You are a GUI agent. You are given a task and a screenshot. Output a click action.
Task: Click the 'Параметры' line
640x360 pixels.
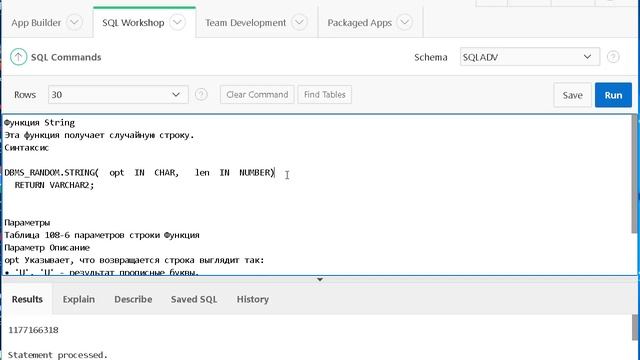(27, 223)
